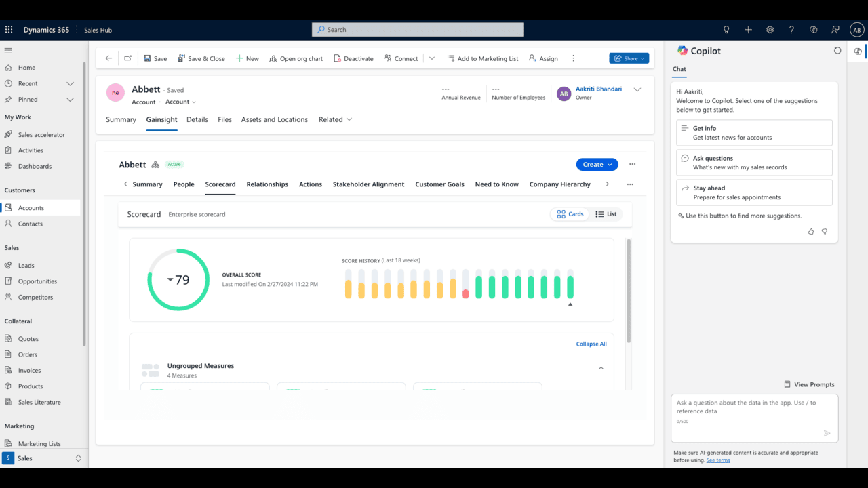Open org chart command
This screenshot has height=488, width=868.
coord(296,58)
